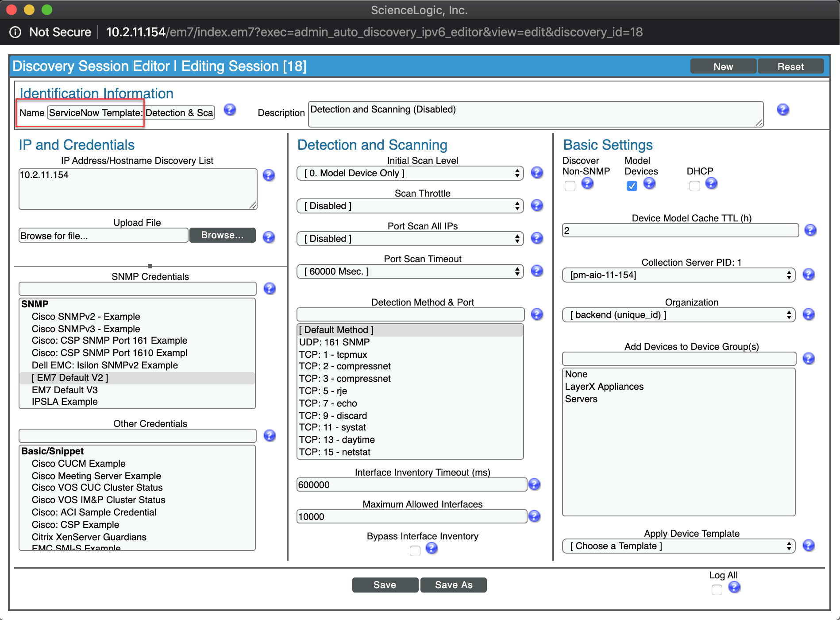Enable Bypass Interface Inventory

click(x=415, y=550)
